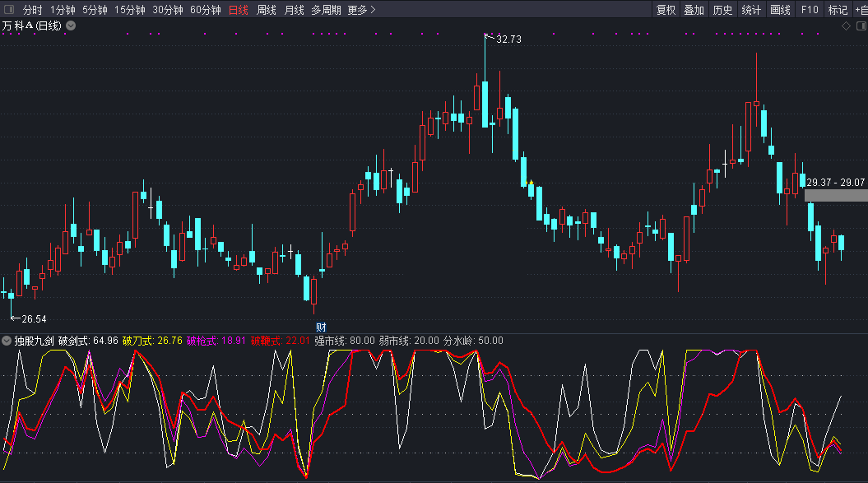
Task: Open the F10 company info
Action: point(810,10)
